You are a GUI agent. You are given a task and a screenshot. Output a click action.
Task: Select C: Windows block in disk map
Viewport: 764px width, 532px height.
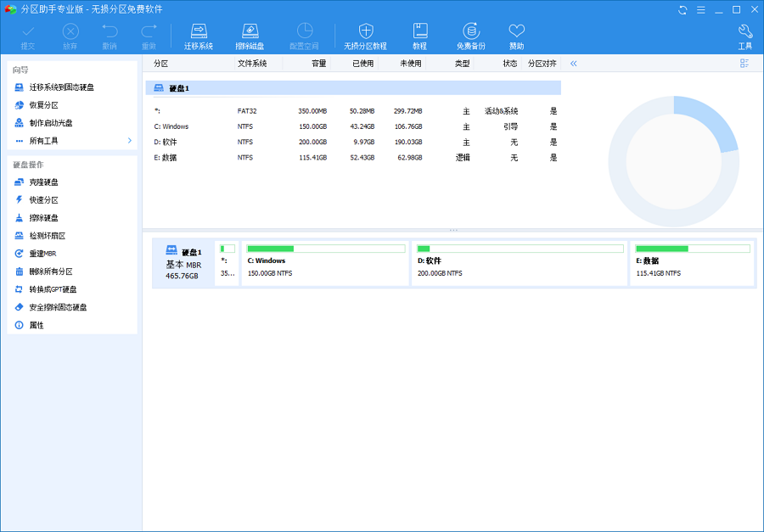click(325, 263)
